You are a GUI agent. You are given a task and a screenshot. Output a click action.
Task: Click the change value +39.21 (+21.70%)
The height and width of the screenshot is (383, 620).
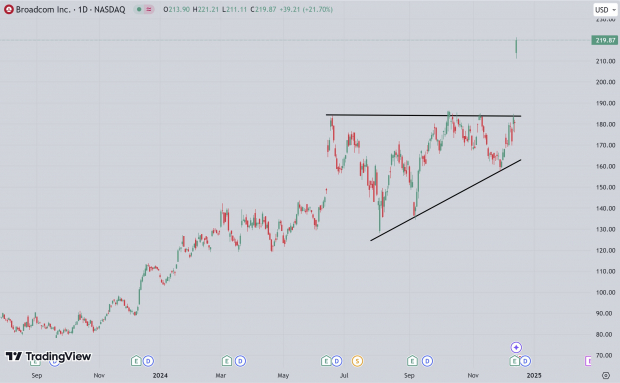point(306,9)
